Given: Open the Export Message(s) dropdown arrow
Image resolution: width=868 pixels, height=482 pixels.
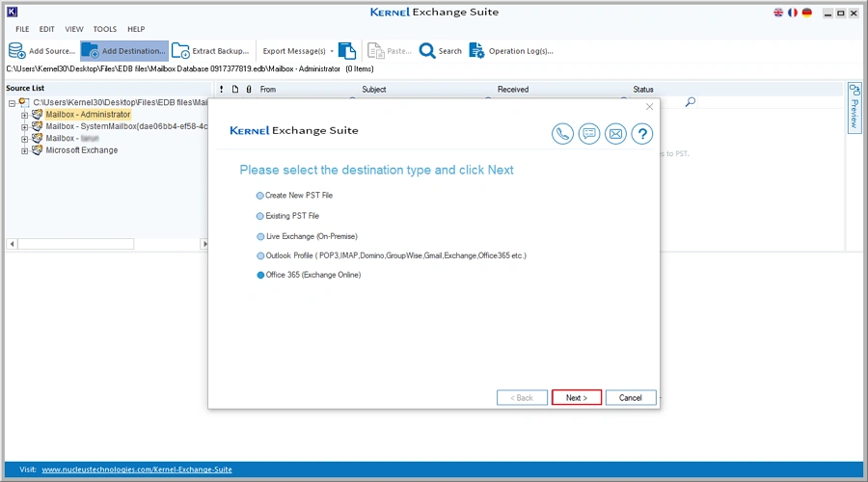Looking at the screenshot, I should click(x=332, y=51).
